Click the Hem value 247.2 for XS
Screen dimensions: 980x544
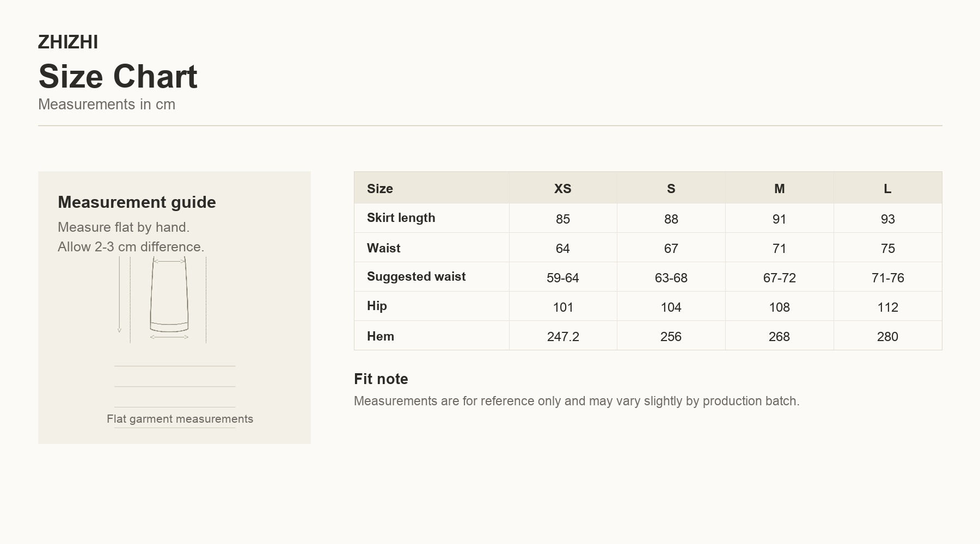(563, 336)
